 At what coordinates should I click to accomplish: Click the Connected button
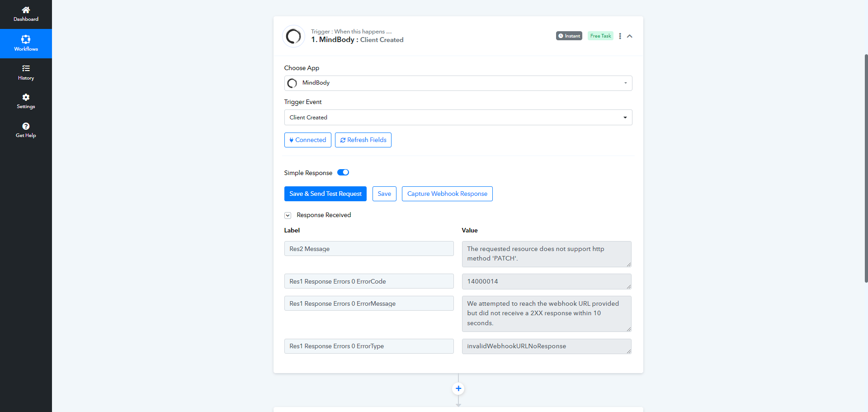pyautogui.click(x=308, y=140)
